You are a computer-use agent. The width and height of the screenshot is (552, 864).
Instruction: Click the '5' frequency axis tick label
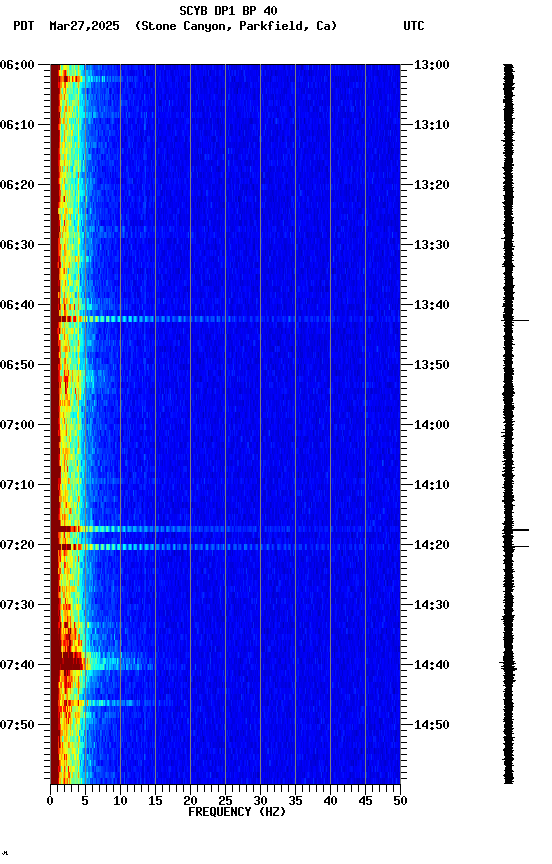pos(85,801)
